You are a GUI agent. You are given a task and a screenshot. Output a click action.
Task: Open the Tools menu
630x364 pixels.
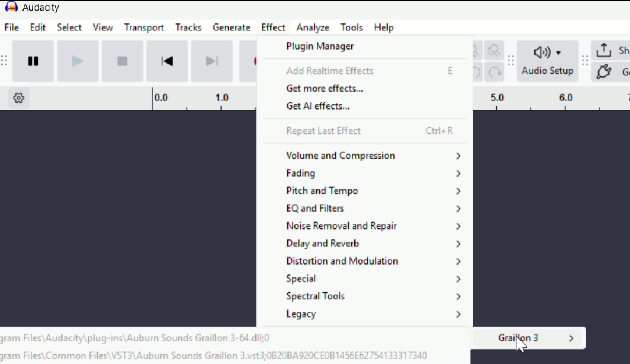pos(352,28)
